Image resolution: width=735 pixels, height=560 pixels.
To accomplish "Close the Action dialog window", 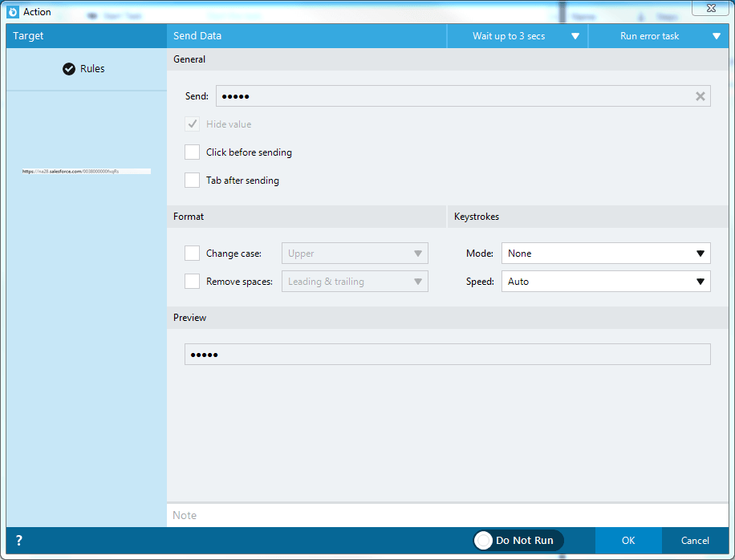I will [x=711, y=8].
